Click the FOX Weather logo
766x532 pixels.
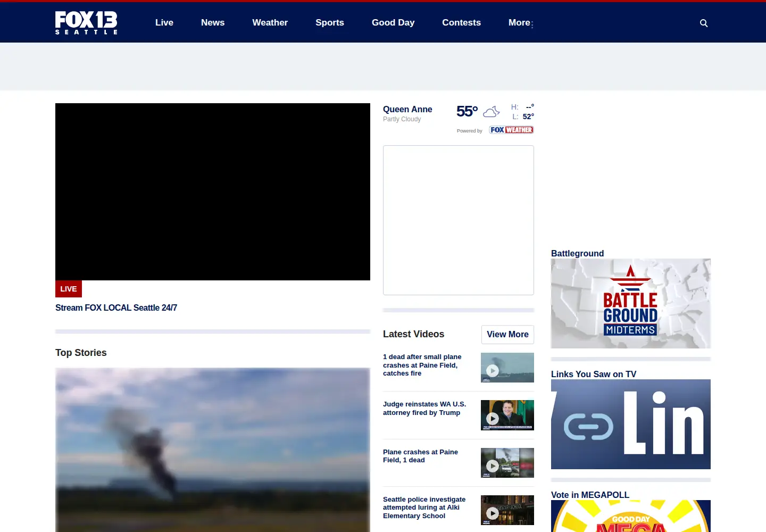(511, 130)
